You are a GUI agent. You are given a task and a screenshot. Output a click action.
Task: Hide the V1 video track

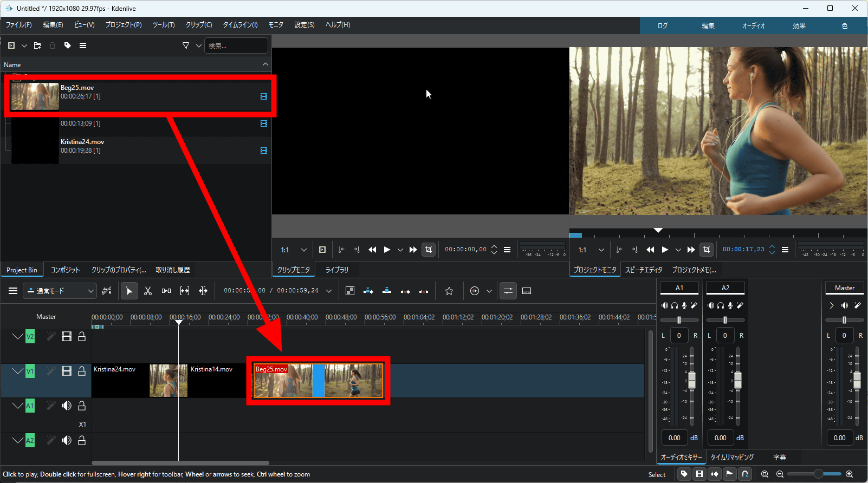(67, 371)
